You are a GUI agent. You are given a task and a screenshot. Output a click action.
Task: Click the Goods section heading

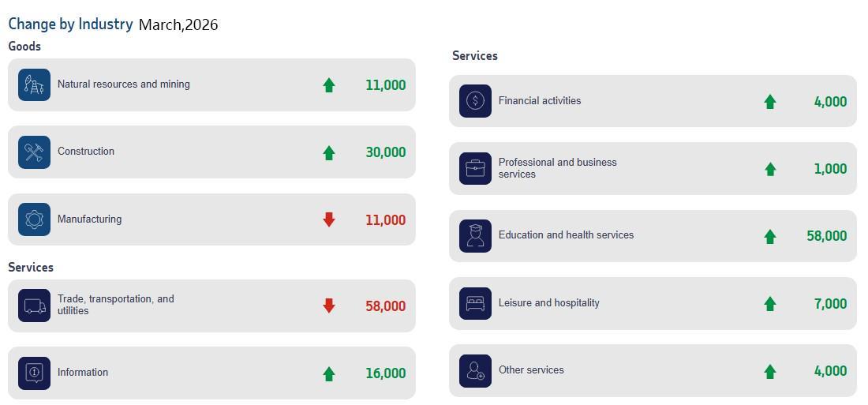coord(24,47)
